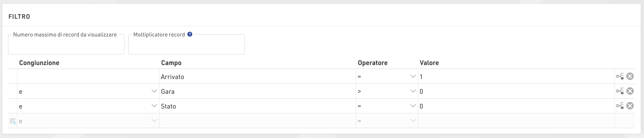Delete the Stato filter row
This screenshot has height=138, width=644.
(x=630, y=106)
